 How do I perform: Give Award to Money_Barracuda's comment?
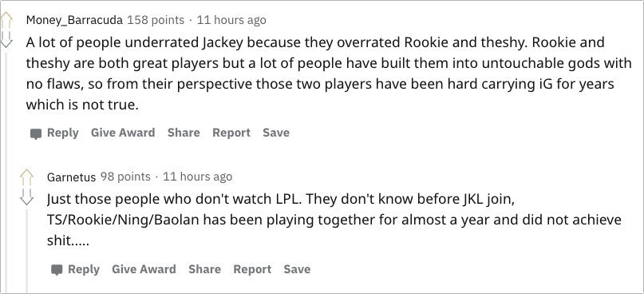[123, 133]
